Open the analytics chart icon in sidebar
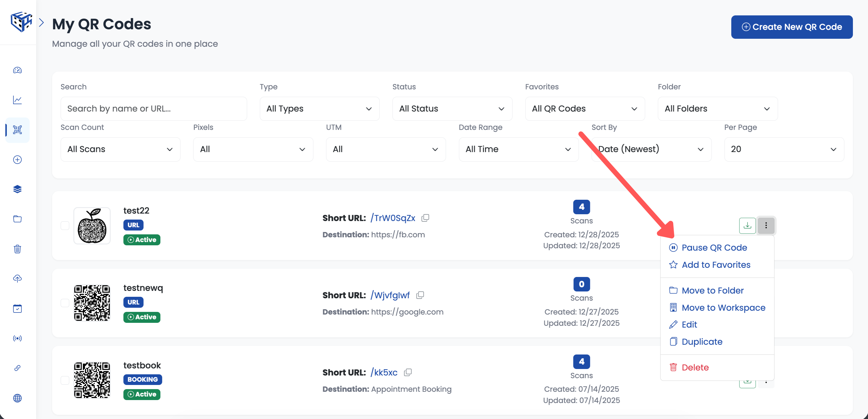The height and width of the screenshot is (419, 868). pos(17,100)
